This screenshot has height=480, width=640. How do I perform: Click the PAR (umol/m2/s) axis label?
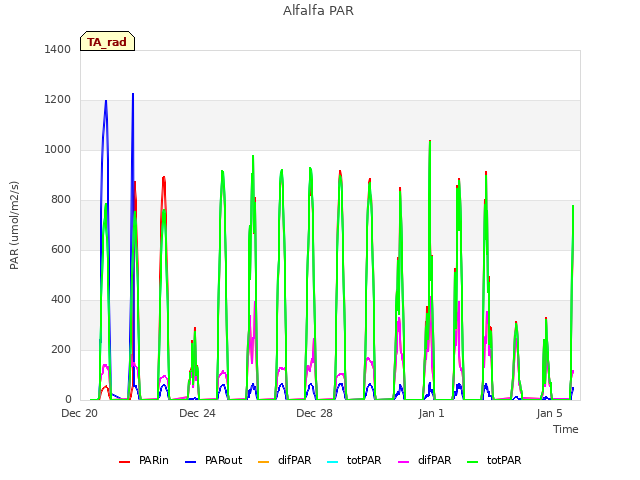(14, 225)
